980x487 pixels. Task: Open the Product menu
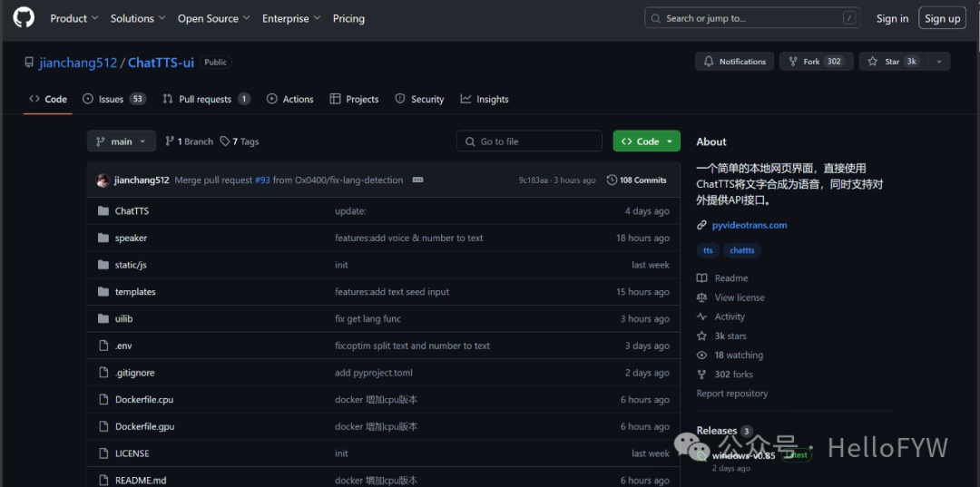click(74, 19)
